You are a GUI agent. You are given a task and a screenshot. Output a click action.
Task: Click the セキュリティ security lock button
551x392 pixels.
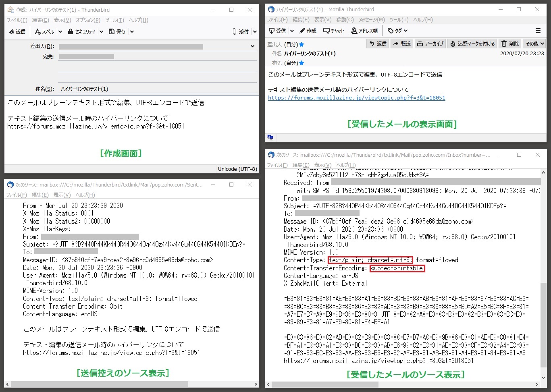pos(82,31)
